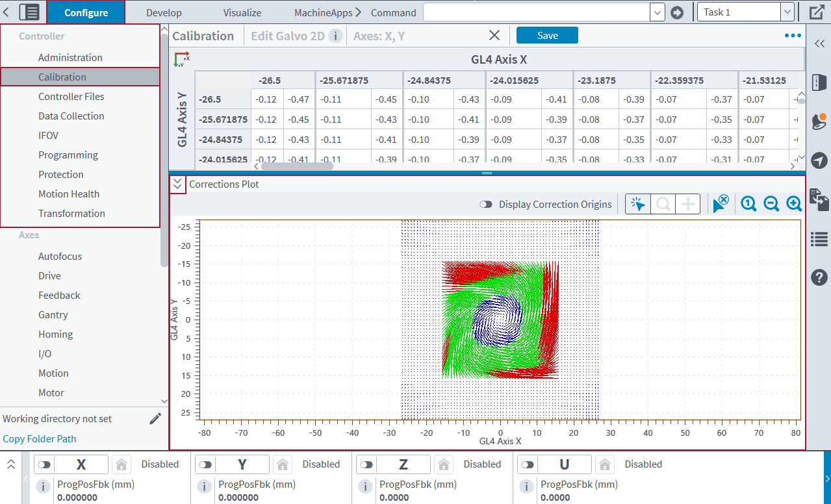Expand the Command input dropdown arrow
This screenshot has height=504, width=831.
(x=657, y=12)
